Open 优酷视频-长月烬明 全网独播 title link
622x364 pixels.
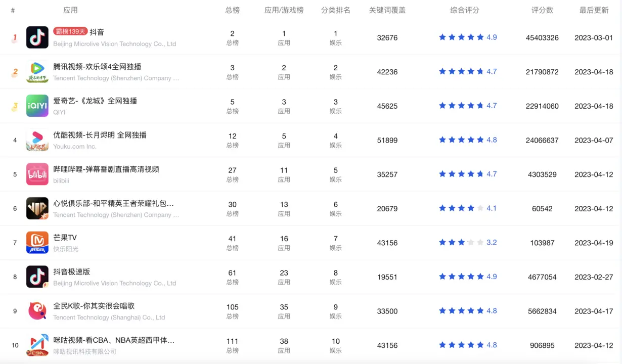point(100,135)
